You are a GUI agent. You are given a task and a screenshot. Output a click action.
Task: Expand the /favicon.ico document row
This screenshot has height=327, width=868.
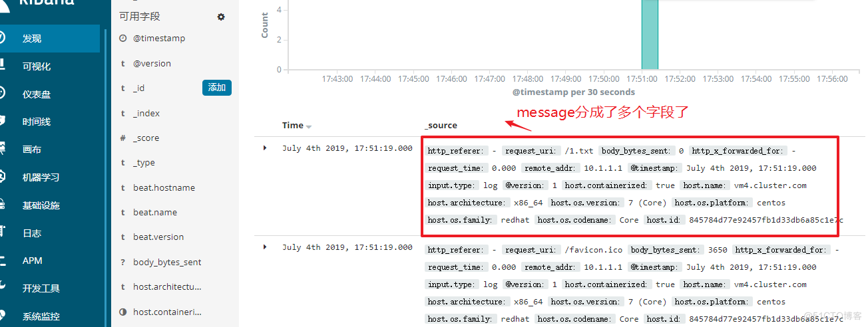pyautogui.click(x=265, y=247)
